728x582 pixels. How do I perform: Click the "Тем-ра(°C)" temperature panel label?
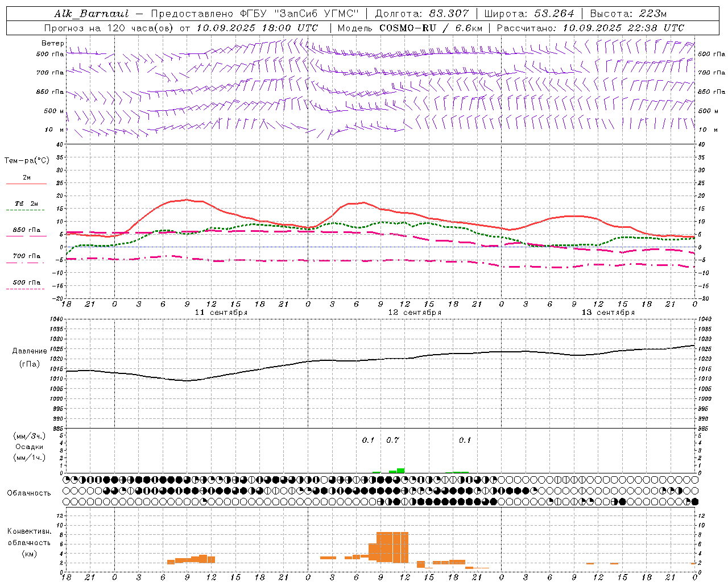pyautogui.click(x=27, y=161)
